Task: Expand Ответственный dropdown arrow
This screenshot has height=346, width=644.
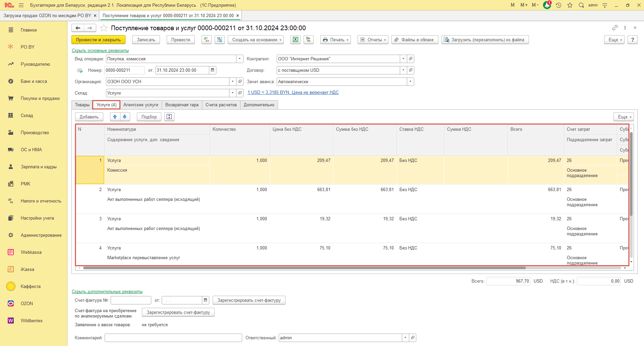Action: 405,338
